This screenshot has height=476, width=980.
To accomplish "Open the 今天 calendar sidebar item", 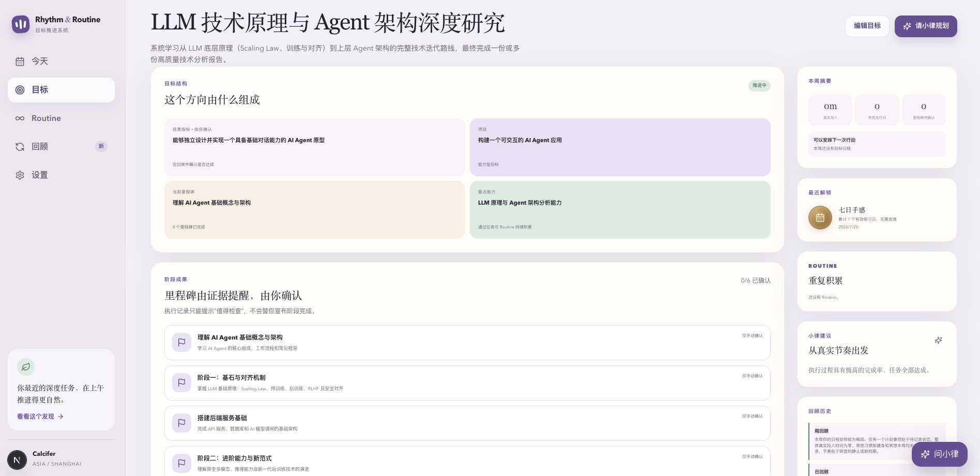I will (x=61, y=62).
